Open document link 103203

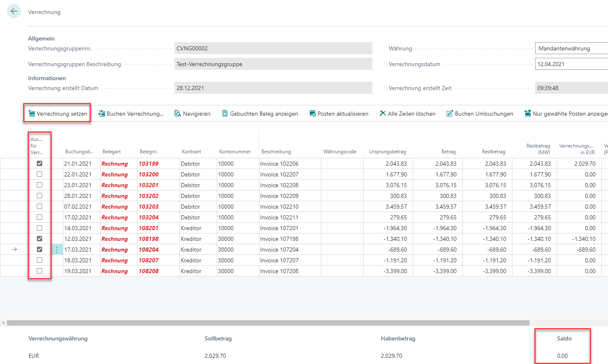coord(149,207)
